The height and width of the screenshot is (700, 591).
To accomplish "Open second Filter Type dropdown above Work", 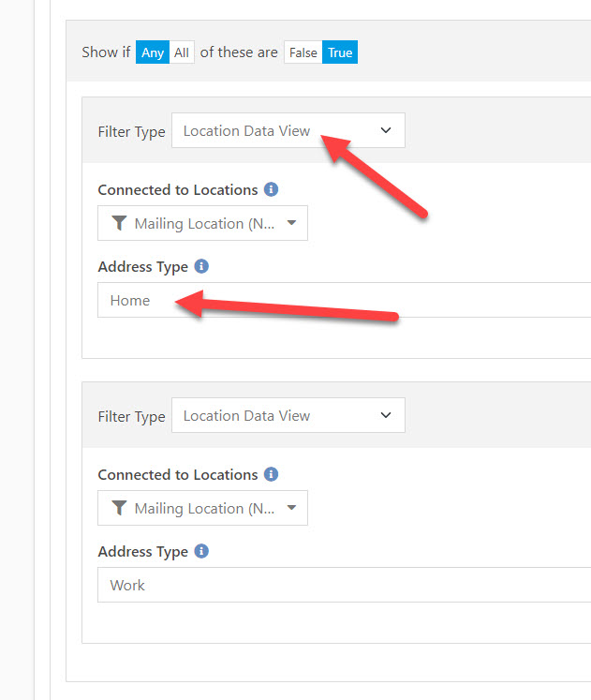I will click(x=288, y=415).
